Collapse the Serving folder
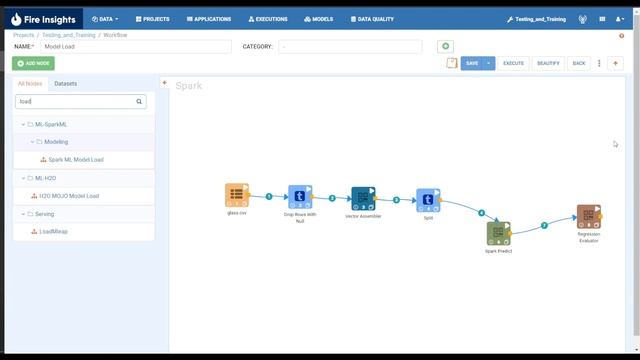Screen dimensions: 640x360 tap(23, 214)
